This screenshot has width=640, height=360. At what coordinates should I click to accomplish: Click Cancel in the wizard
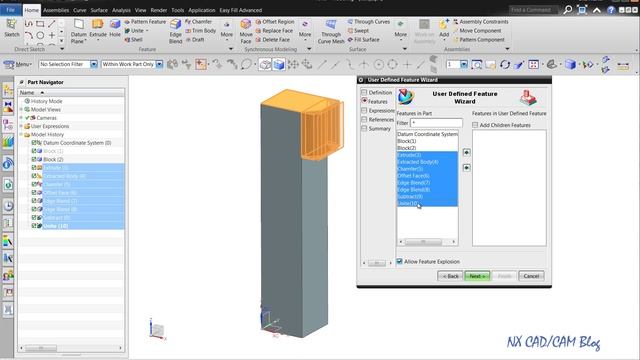coord(531,276)
